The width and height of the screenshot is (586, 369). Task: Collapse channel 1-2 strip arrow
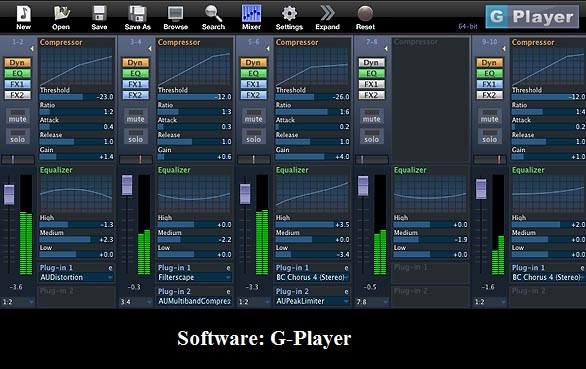click(32, 49)
